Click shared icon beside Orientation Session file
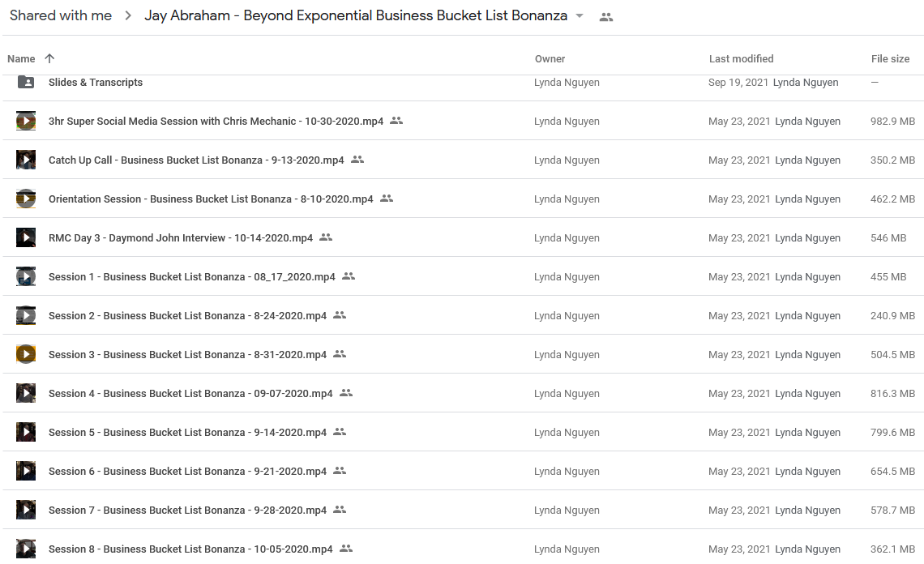The width and height of the screenshot is (924, 564). click(x=387, y=198)
